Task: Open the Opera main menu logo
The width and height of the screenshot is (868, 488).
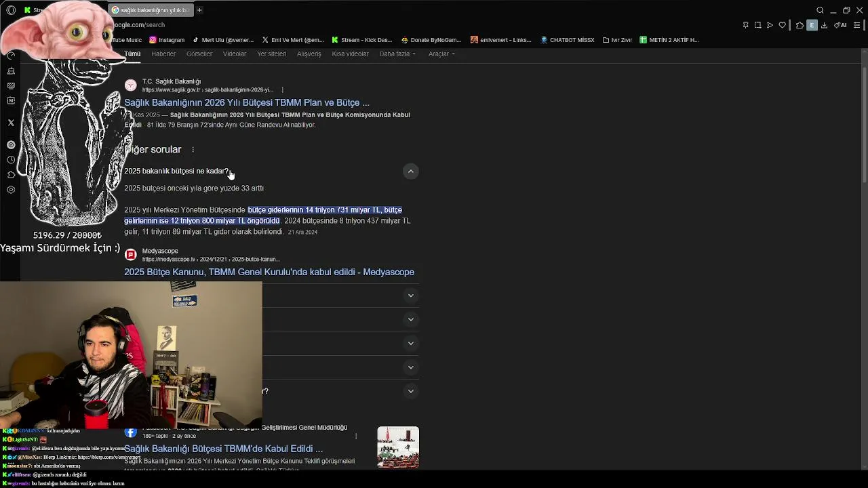Action: pyautogui.click(x=11, y=10)
